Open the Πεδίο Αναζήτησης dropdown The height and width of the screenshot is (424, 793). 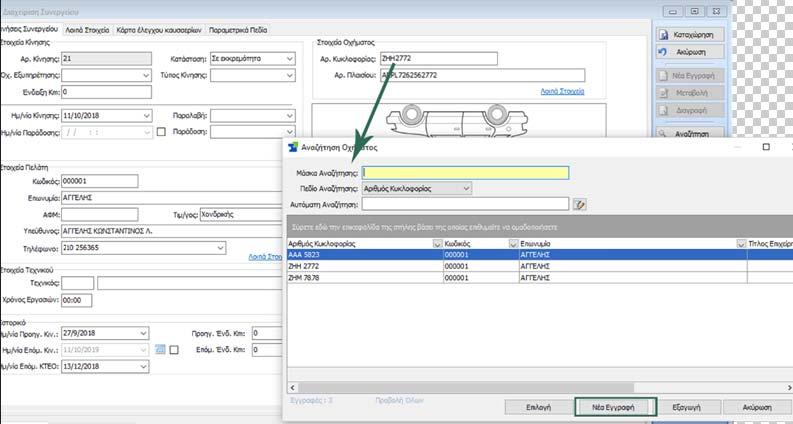click(466, 188)
